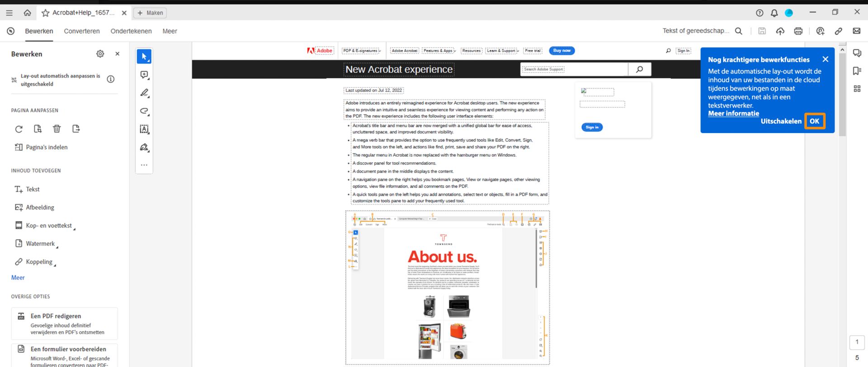Image resolution: width=868 pixels, height=367 pixels.
Task: Select the signature pen tool
Action: click(x=144, y=147)
